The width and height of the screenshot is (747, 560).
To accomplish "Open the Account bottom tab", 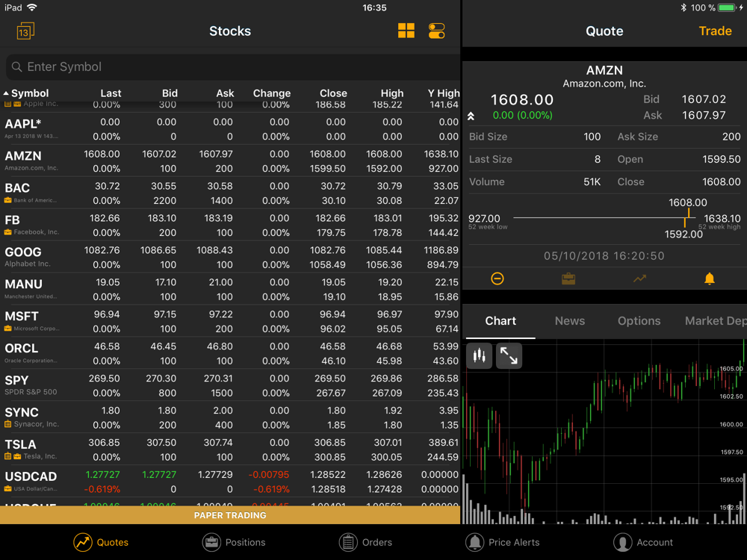I will (x=643, y=542).
